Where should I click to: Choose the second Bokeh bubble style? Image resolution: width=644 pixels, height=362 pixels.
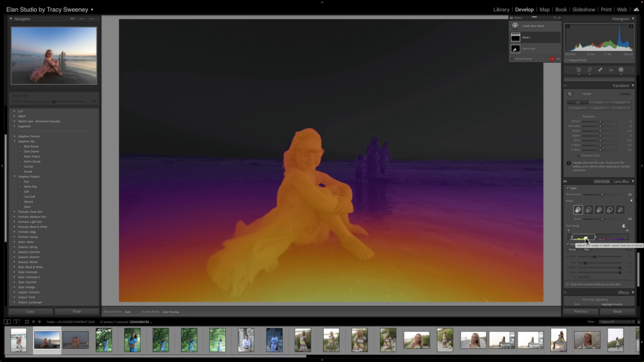click(x=589, y=210)
